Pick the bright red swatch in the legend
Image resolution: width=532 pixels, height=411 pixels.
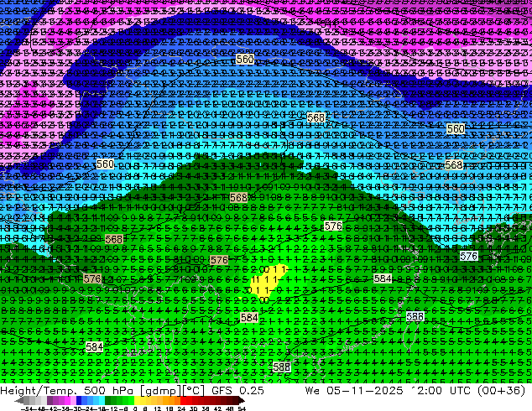(184, 400)
